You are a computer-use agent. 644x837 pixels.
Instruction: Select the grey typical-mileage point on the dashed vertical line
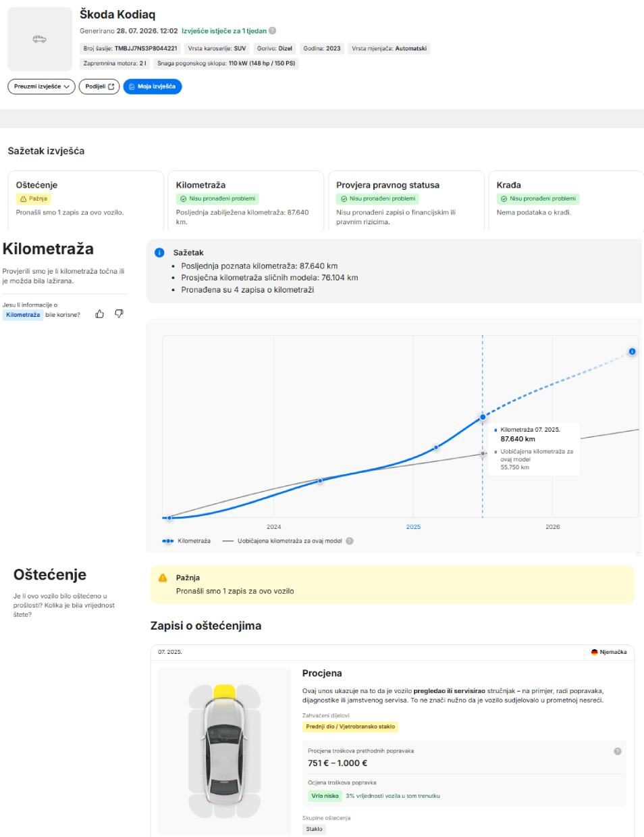pyautogui.click(x=483, y=453)
